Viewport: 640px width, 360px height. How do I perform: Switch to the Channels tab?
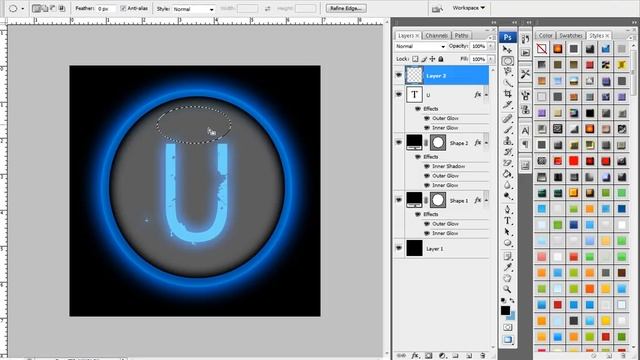pos(436,36)
